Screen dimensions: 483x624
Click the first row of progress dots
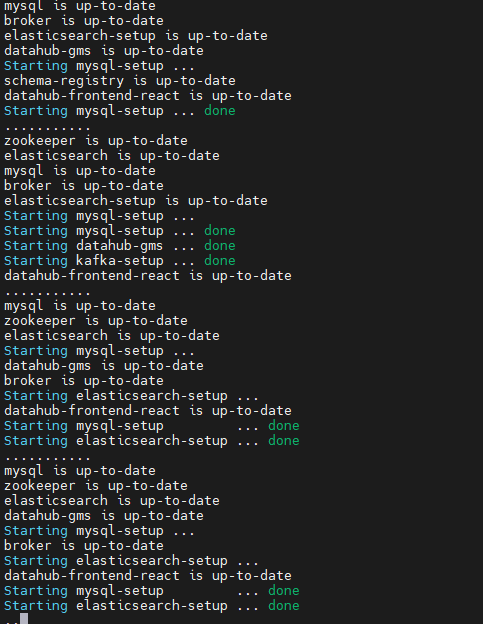(48, 129)
